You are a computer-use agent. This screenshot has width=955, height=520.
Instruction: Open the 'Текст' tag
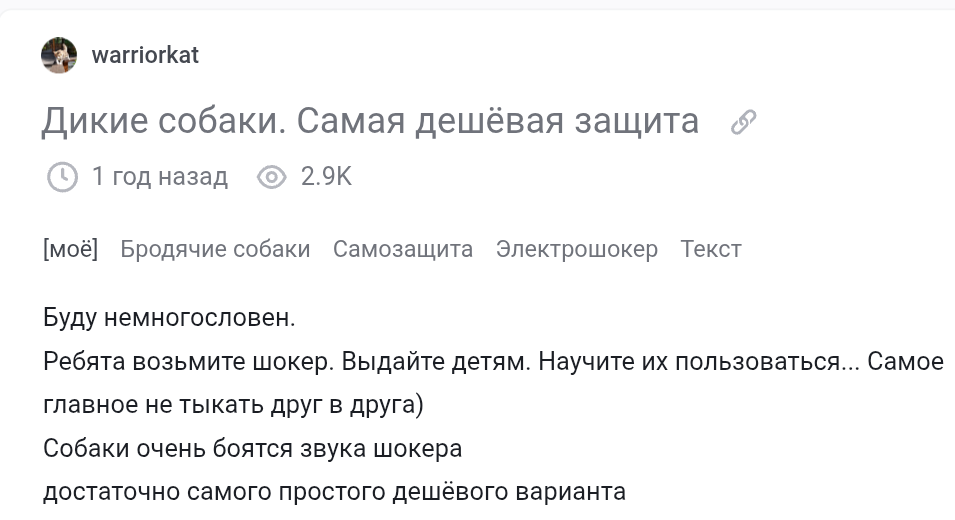711,249
